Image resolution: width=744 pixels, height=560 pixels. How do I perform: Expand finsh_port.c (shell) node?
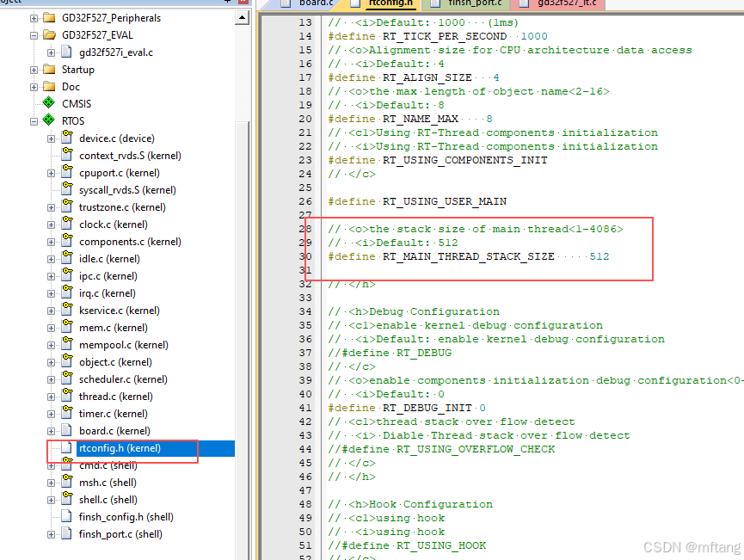click(51, 534)
